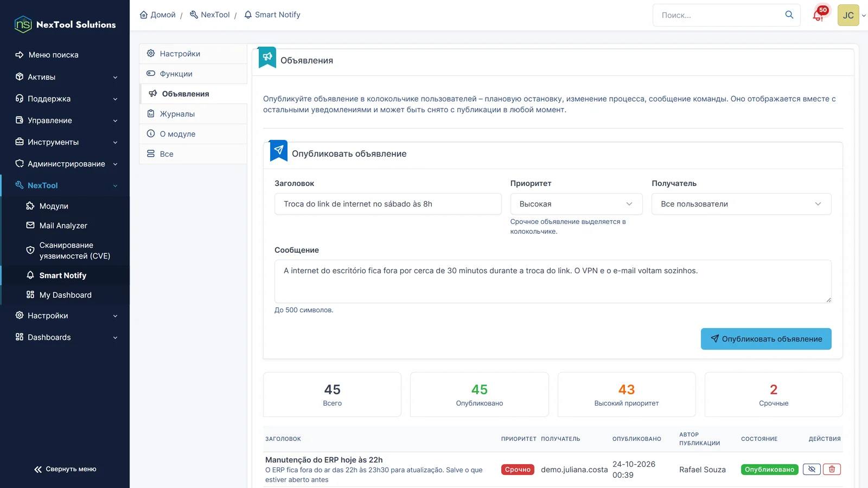
Task: Switch to the Все tab
Action: tap(193, 154)
